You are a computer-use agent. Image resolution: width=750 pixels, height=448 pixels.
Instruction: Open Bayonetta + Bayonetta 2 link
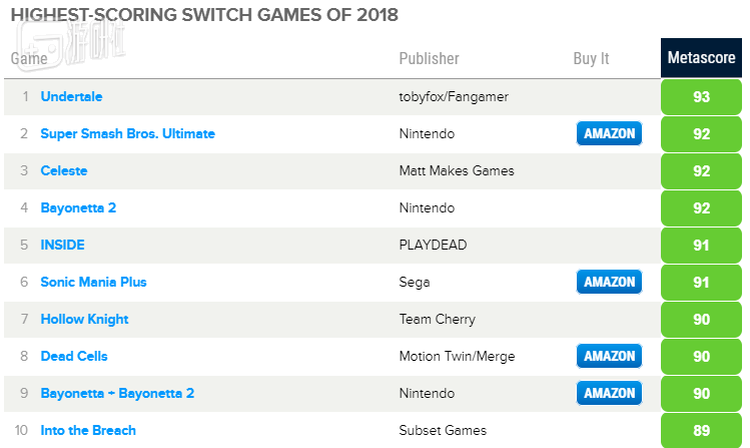coord(117,393)
